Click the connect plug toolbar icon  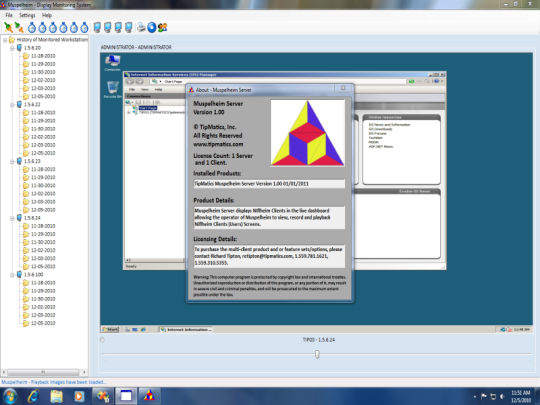click(8, 27)
